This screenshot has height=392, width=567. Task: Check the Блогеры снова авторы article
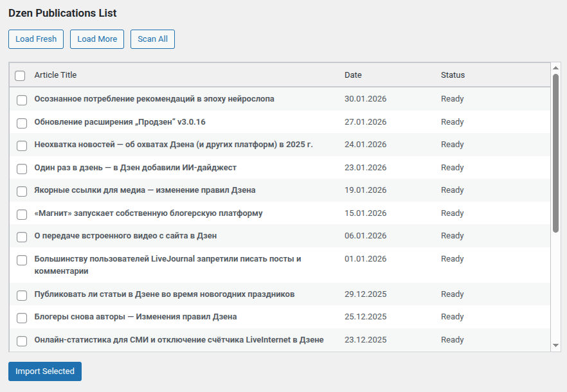(22, 317)
